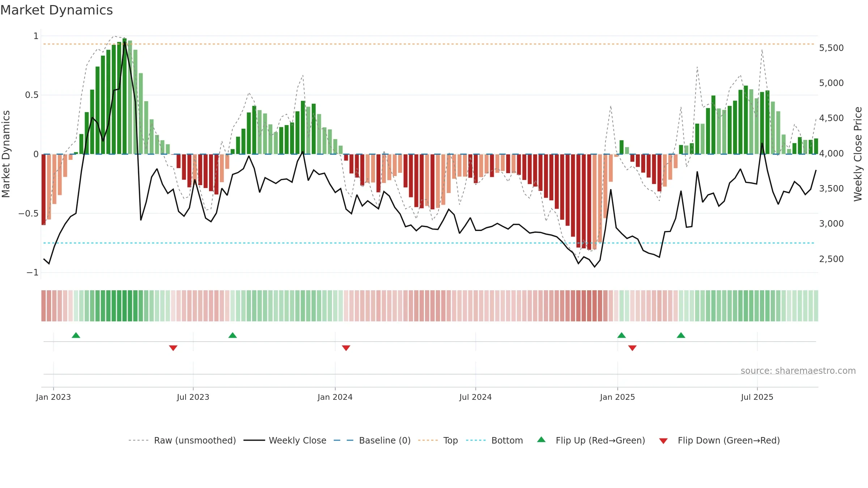Click the 4,000 price axis label
Viewport: 868px width, 488px height.
(831, 153)
